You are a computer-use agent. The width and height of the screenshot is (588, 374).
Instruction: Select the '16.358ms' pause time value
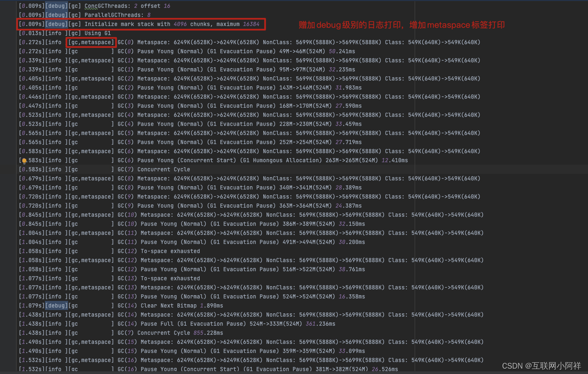(x=352, y=296)
